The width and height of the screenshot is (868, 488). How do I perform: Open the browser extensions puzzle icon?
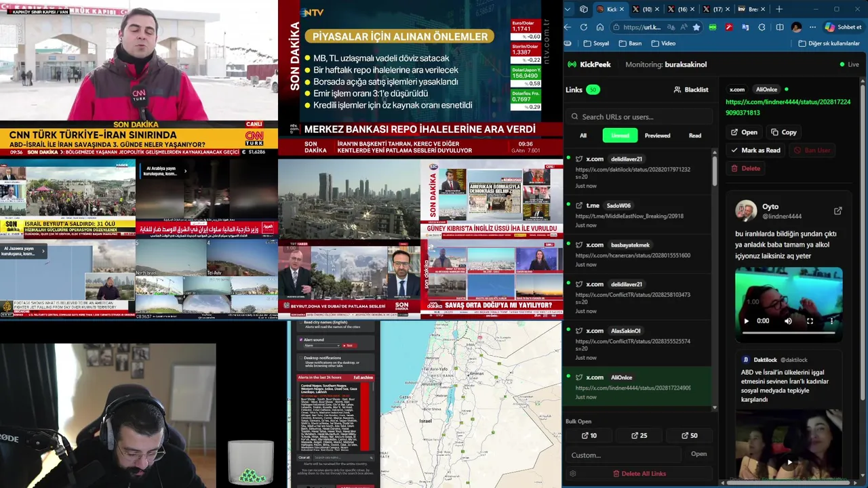(x=762, y=27)
